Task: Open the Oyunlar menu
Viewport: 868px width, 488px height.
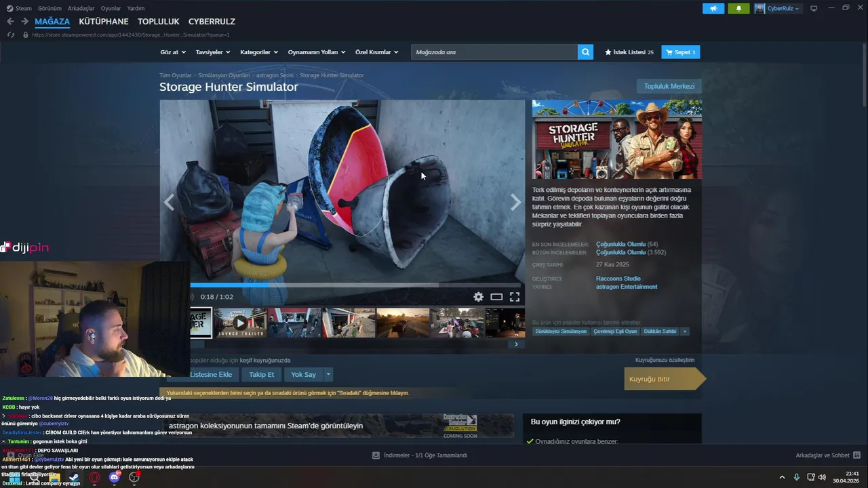Action: point(111,8)
